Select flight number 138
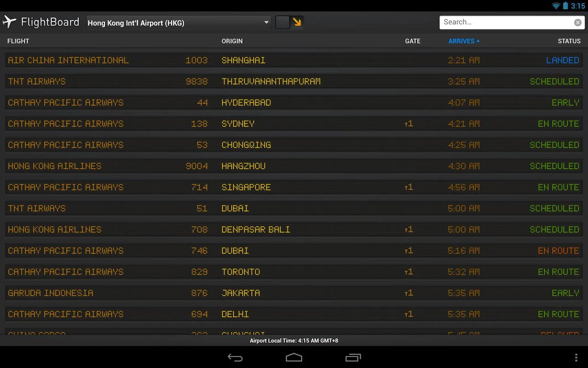 click(199, 124)
